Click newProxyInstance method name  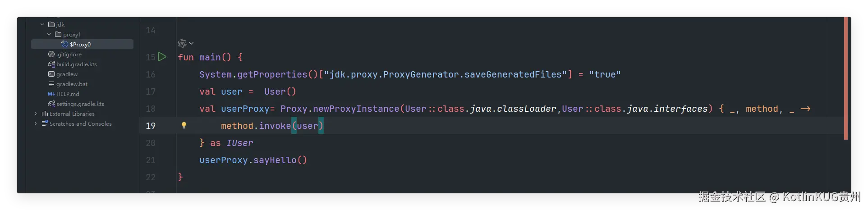(x=356, y=109)
